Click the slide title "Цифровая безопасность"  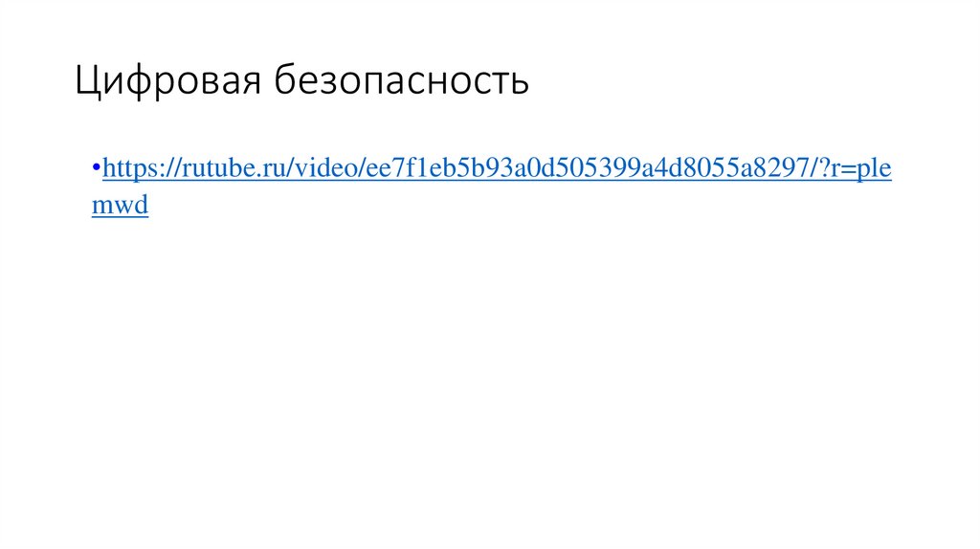301,82
